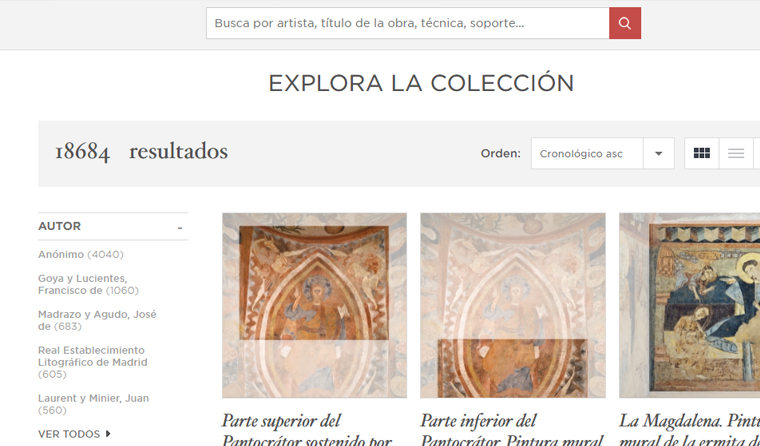
Task: Open title link Parte superior del Pantocrátor
Action: (307, 430)
